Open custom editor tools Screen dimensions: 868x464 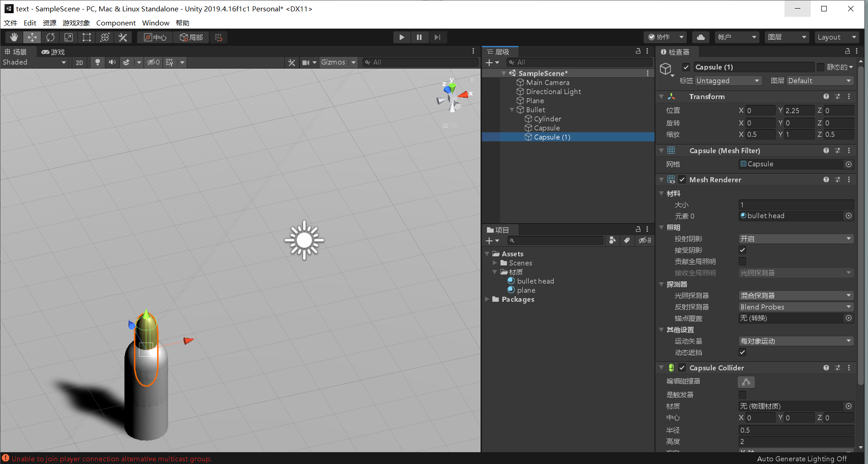pyautogui.click(x=123, y=37)
